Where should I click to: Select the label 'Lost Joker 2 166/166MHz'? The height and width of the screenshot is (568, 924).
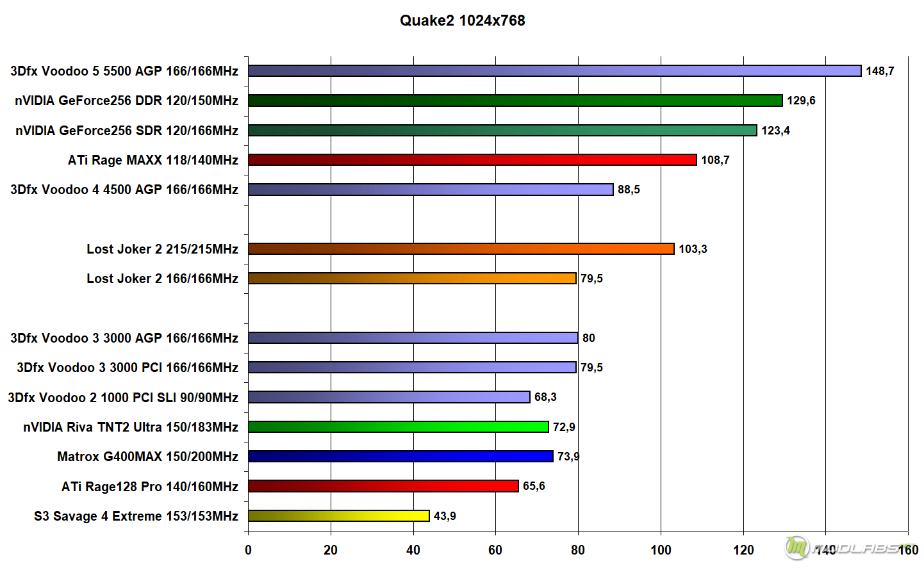click(x=163, y=279)
